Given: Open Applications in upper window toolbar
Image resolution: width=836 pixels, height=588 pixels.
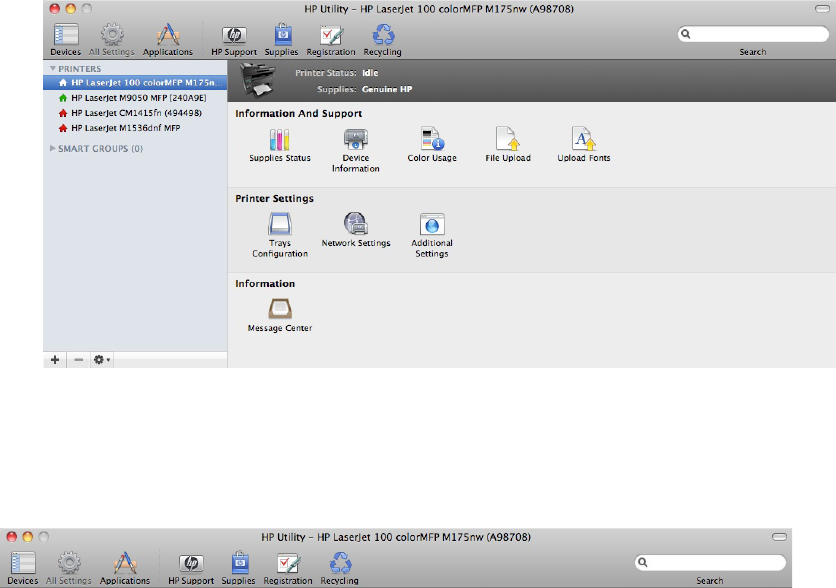Looking at the screenshot, I should [167, 39].
